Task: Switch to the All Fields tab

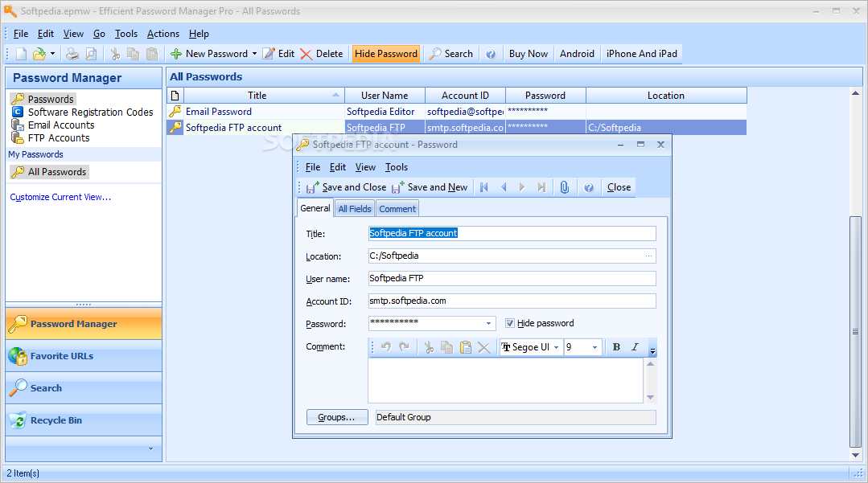Action: click(x=355, y=209)
